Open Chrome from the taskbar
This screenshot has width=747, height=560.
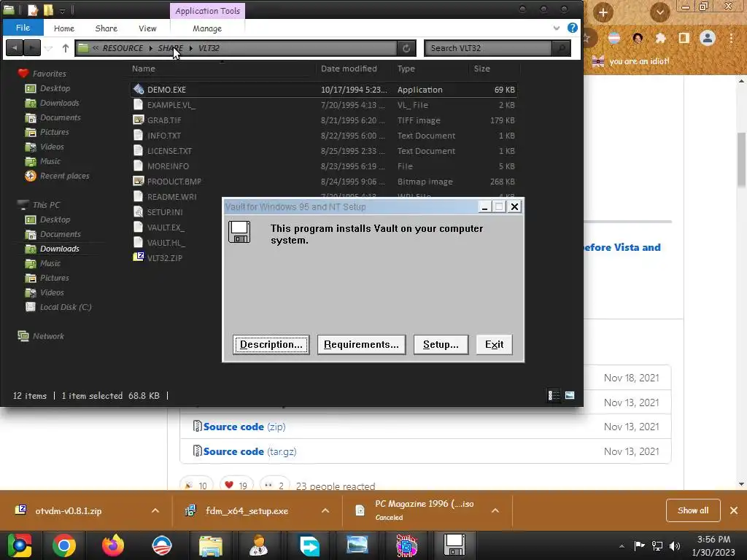pyautogui.click(x=64, y=545)
